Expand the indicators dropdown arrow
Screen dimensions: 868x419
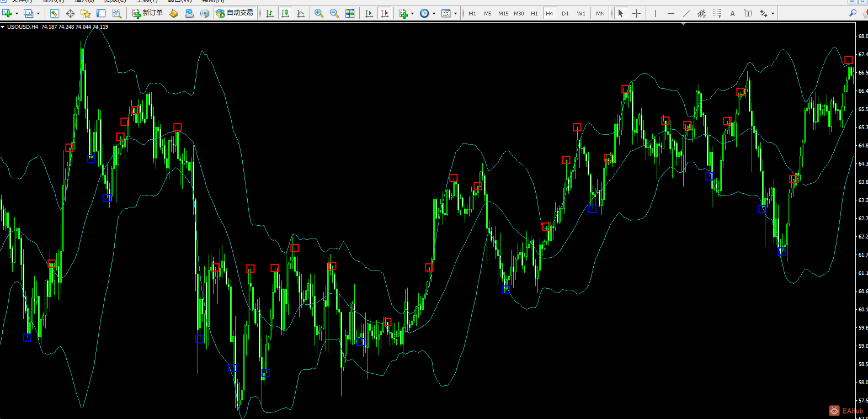tap(412, 13)
